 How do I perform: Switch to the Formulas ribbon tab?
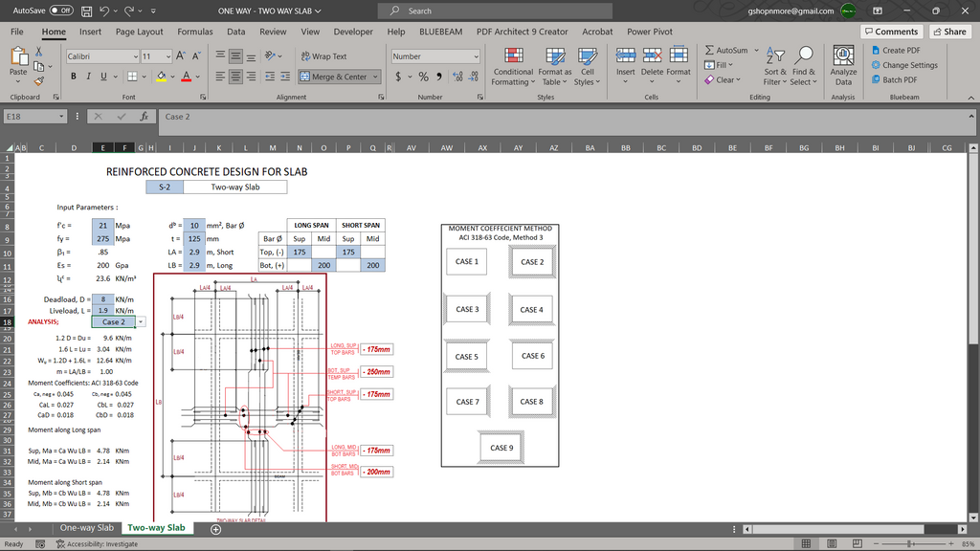tap(195, 32)
